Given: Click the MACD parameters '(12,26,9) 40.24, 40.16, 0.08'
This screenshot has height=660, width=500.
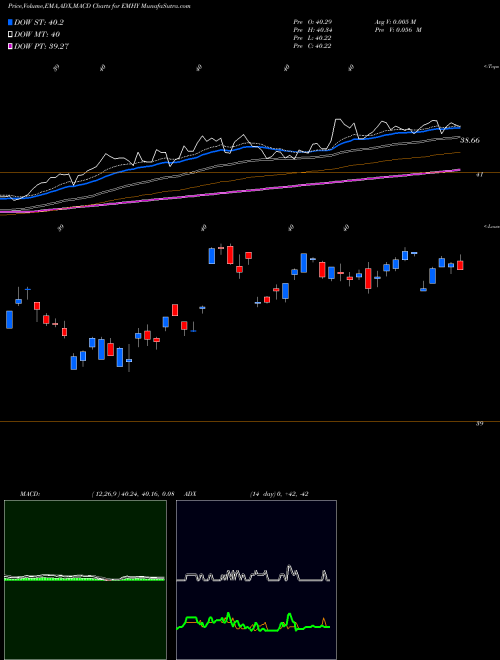Looking at the screenshot, I should 132,494.
